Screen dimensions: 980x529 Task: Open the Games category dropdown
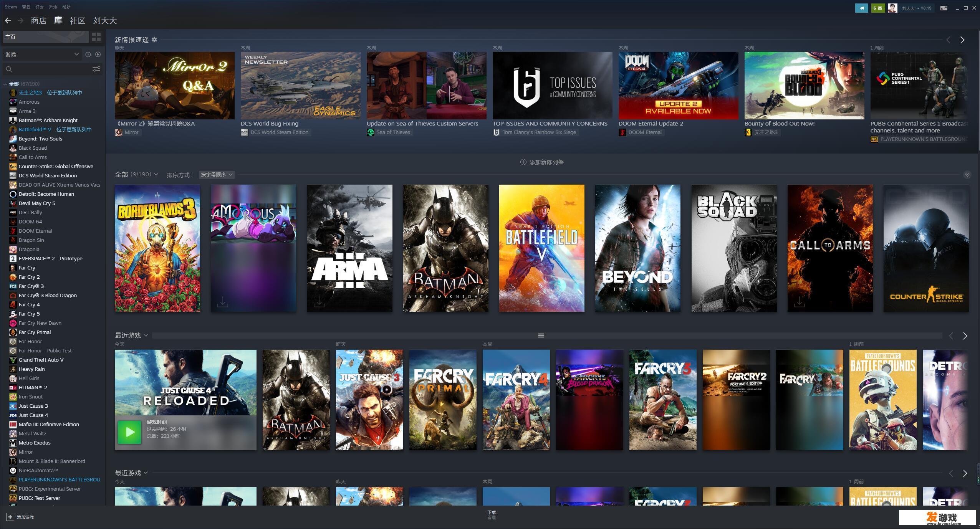click(42, 55)
